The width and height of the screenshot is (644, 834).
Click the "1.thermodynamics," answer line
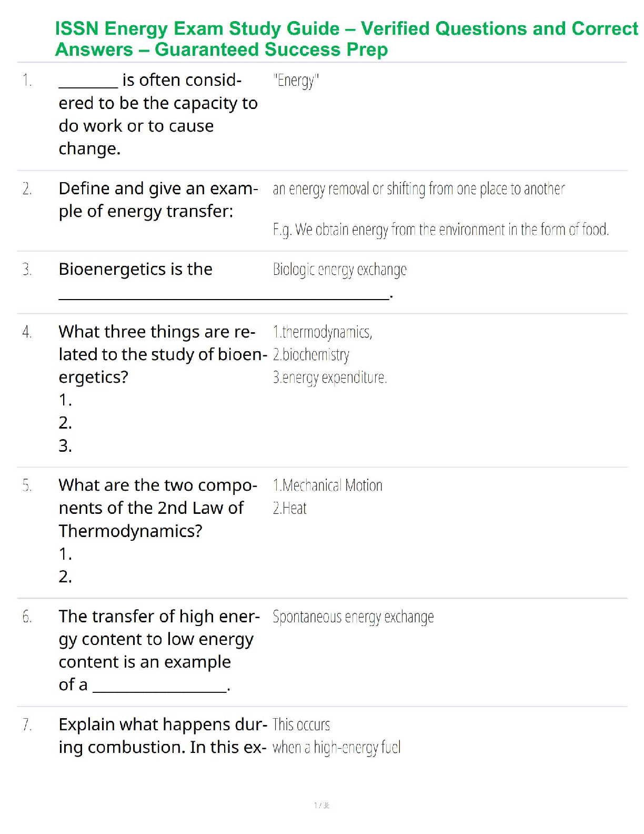(322, 332)
